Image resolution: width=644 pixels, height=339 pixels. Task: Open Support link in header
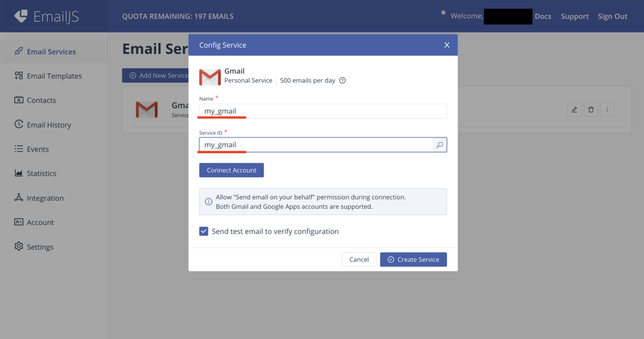575,16
